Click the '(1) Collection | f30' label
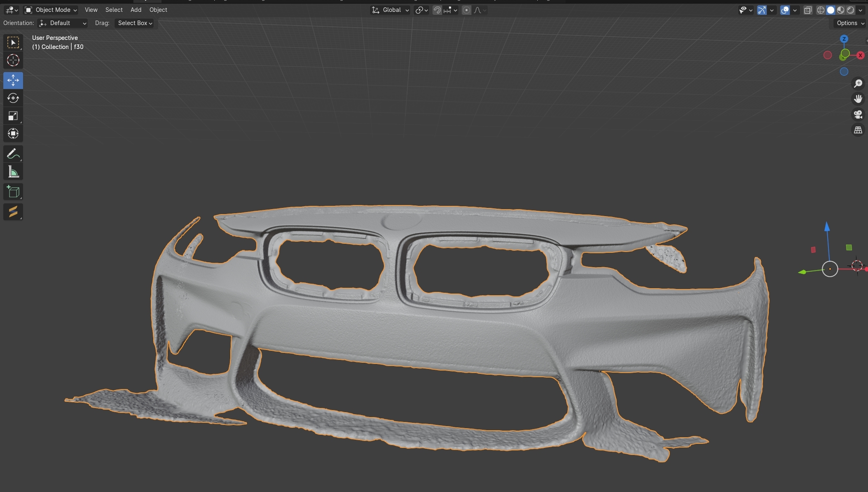868x492 pixels. [x=58, y=47]
